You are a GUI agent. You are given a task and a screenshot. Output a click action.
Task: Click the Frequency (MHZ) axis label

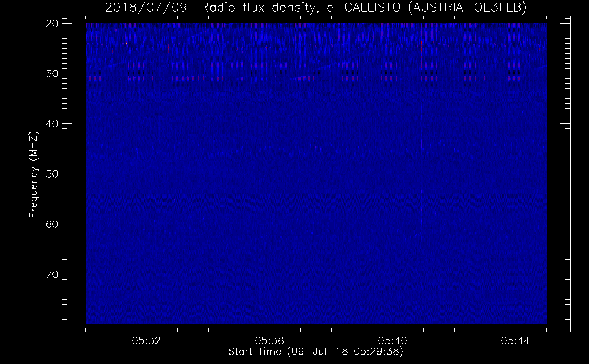pos(33,175)
